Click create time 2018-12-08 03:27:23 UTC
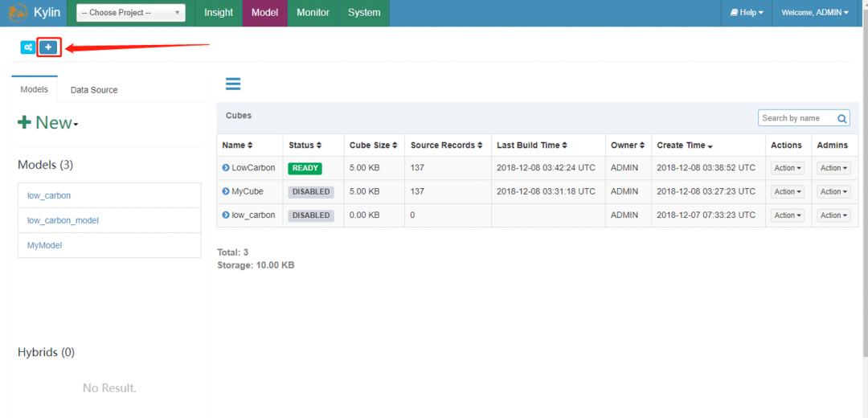 (x=706, y=191)
